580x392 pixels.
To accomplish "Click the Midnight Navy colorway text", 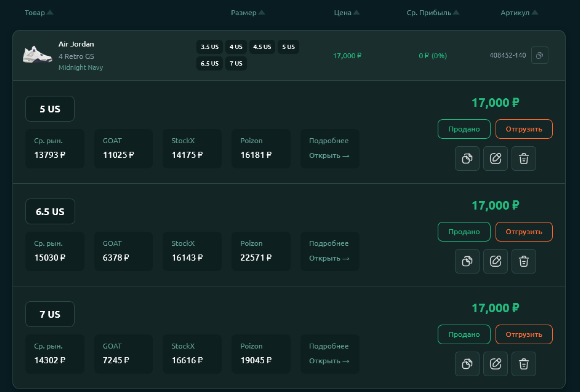I will 81,67.
